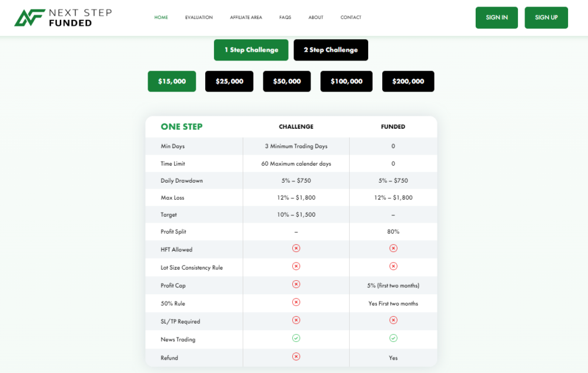Click the Funded Refund 'Yes' value
The image size is (588, 373).
coord(393,358)
